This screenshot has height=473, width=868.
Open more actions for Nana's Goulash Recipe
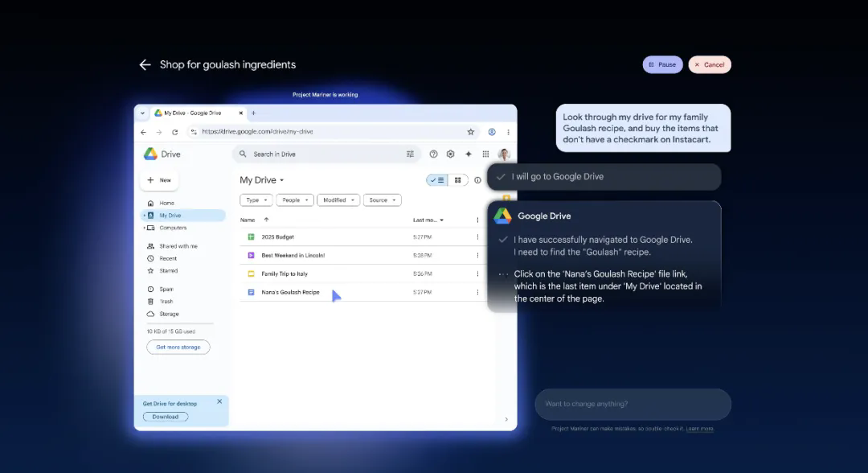477,292
